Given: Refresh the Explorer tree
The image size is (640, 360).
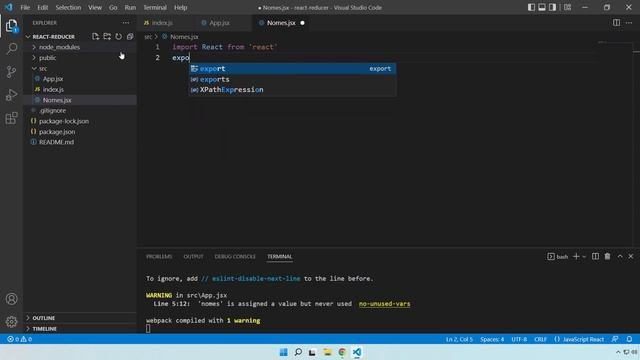Looking at the screenshot, I should pos(118,36).
